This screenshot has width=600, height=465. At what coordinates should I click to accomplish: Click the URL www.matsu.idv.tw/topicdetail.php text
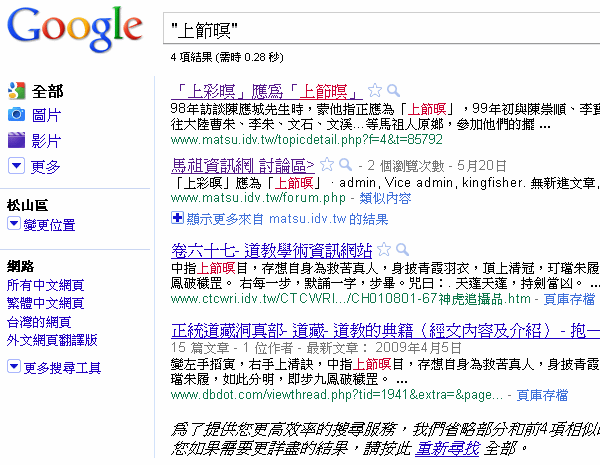point(307,139)
